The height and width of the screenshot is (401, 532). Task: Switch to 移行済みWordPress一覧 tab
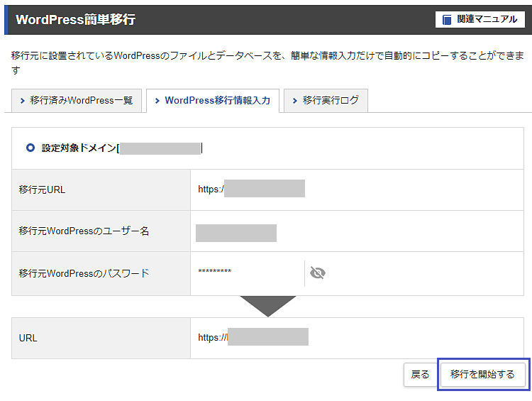pos(77,101)
